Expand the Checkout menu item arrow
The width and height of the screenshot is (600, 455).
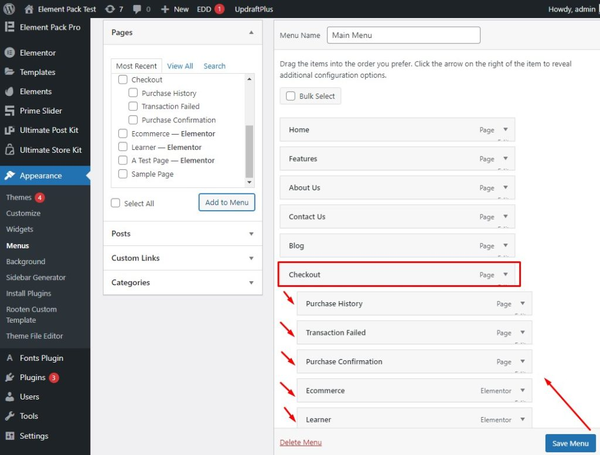505,274
